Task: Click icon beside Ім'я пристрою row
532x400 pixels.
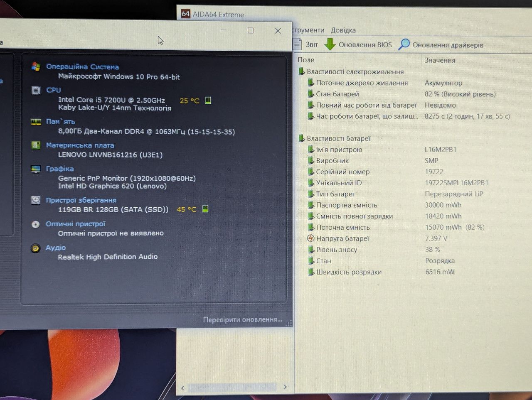Action: pos(310,149)
